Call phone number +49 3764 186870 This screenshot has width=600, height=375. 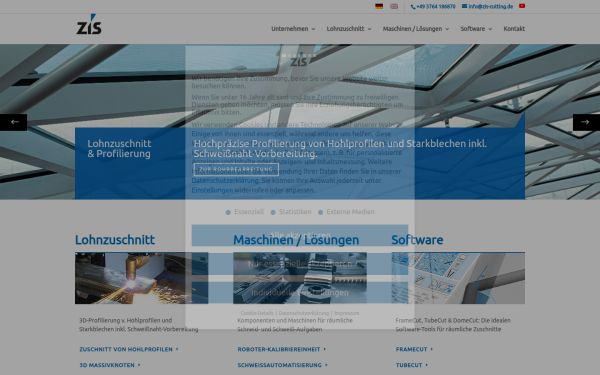point(433,7)
